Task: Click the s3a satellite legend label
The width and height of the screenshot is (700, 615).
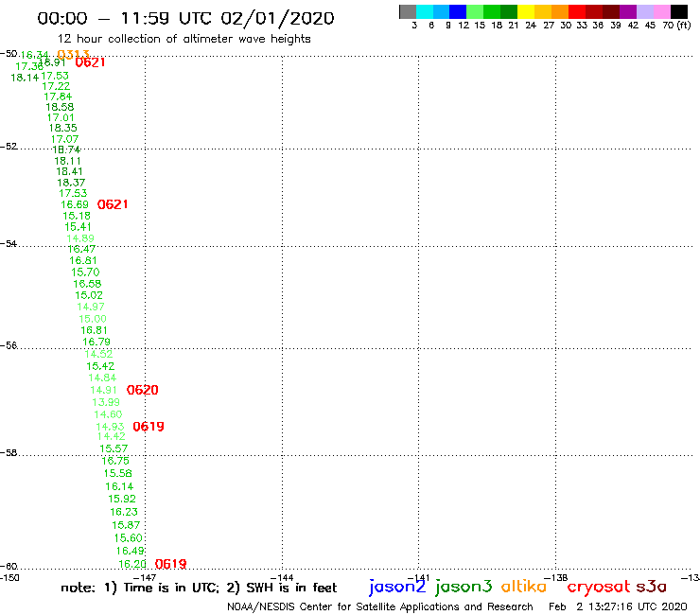Action: click(651, 587)
